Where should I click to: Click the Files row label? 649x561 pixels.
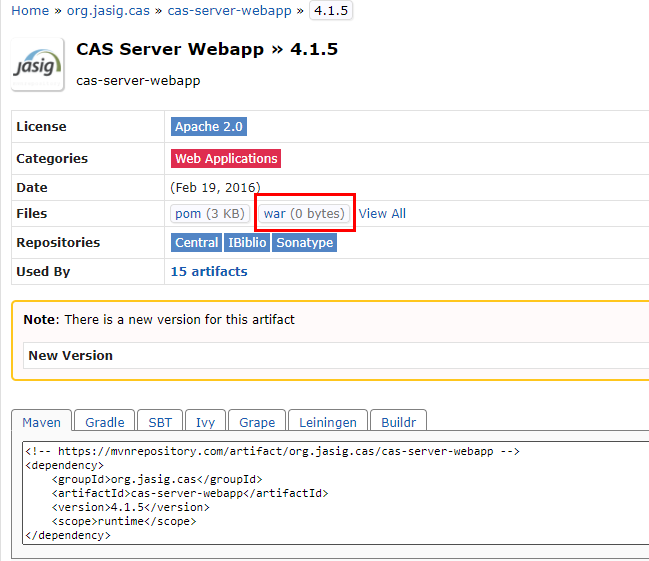coord(31,214)
